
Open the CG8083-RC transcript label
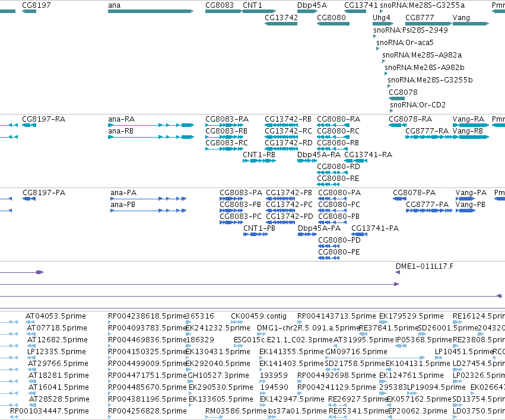click(227, 143)
